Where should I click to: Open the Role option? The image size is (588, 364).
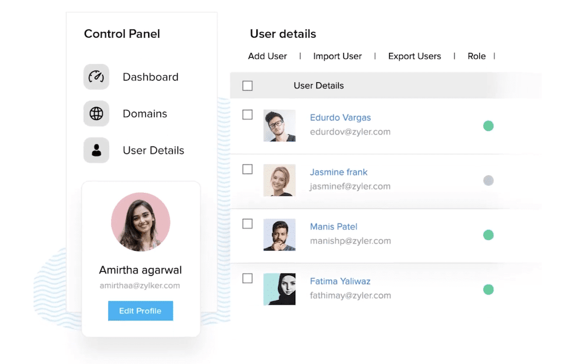477,56
